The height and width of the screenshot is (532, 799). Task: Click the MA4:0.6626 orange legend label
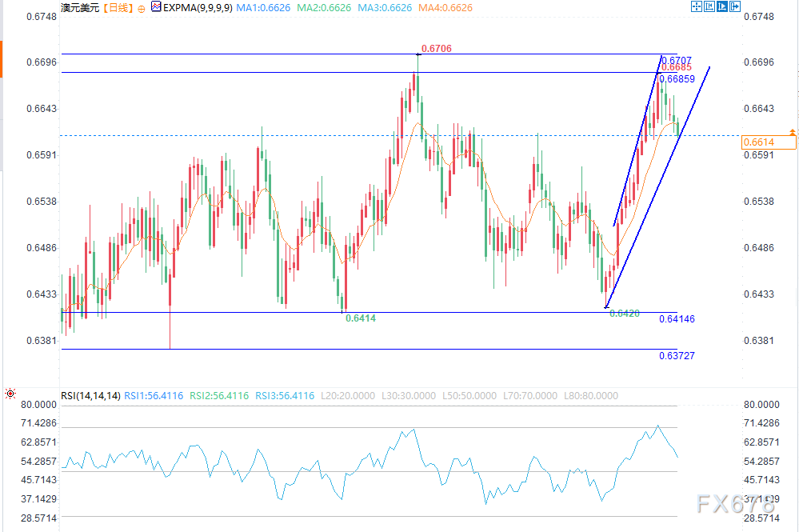pyautogui.click(x=445, y=7)
